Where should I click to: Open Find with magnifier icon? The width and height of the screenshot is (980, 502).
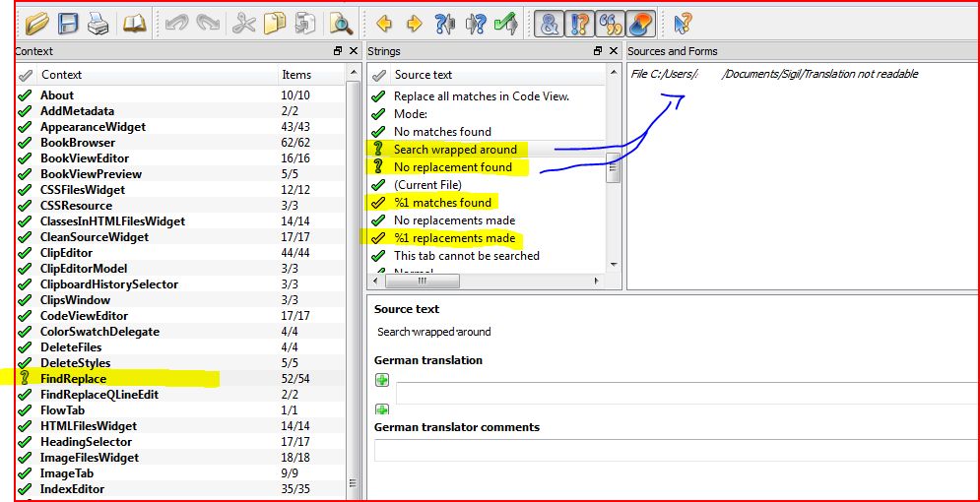(x=341, y=25)
